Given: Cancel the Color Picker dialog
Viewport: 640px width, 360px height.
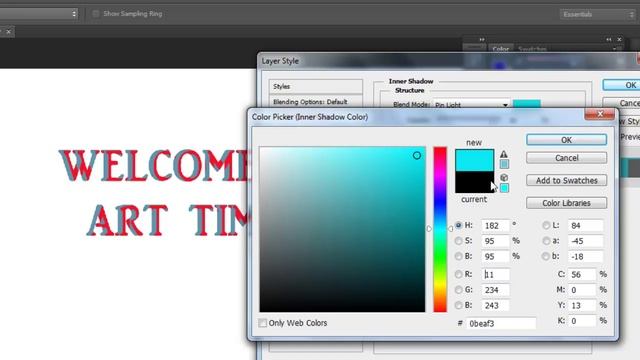Looking at the screenshot, I should [566, 158].
